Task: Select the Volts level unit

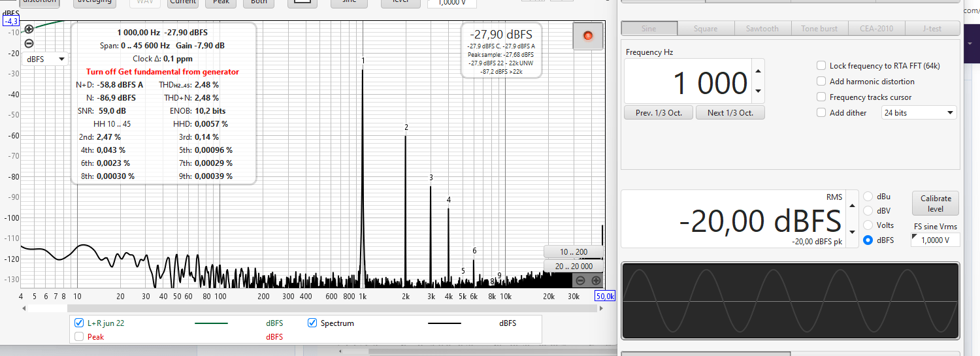Action: click(x=868, y=225)
